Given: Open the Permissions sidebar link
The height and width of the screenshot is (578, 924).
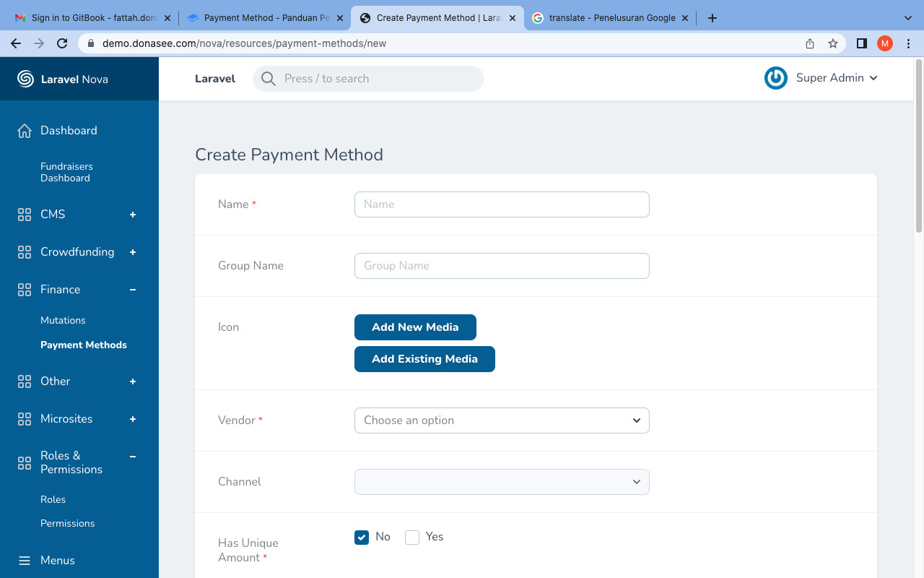Looking at the screenshot, I should (67, 522).
